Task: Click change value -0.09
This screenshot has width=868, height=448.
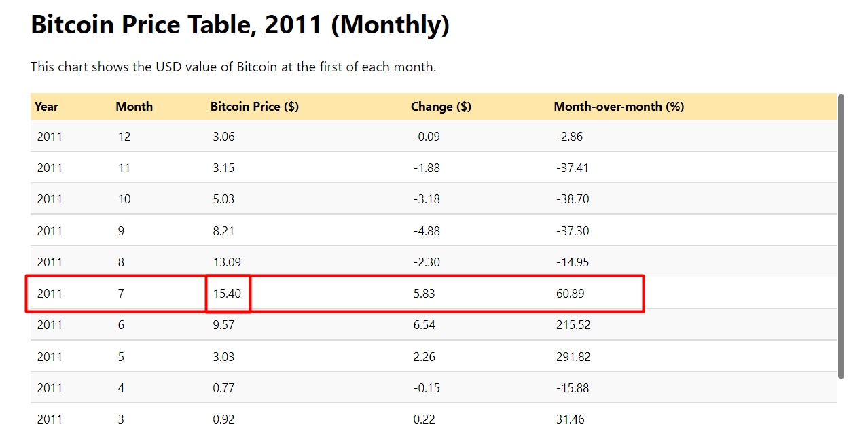Action: click(427, 137)
